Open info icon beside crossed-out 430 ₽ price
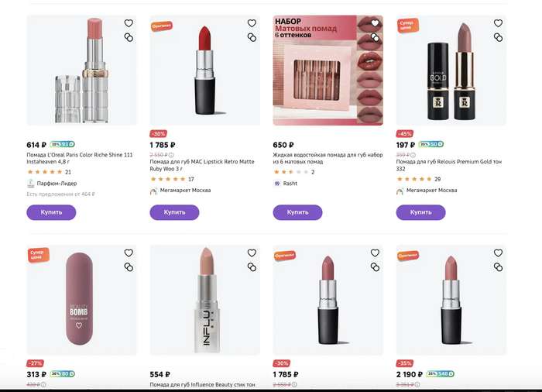This screenshot has width=542, height=392. tap(43, 384)
